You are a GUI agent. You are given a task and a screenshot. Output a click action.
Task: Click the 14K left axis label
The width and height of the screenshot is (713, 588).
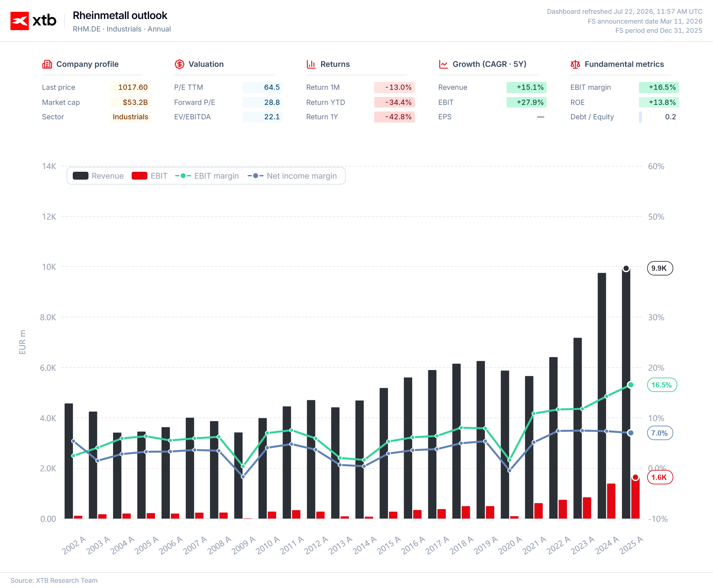click(x=49, y=166)
